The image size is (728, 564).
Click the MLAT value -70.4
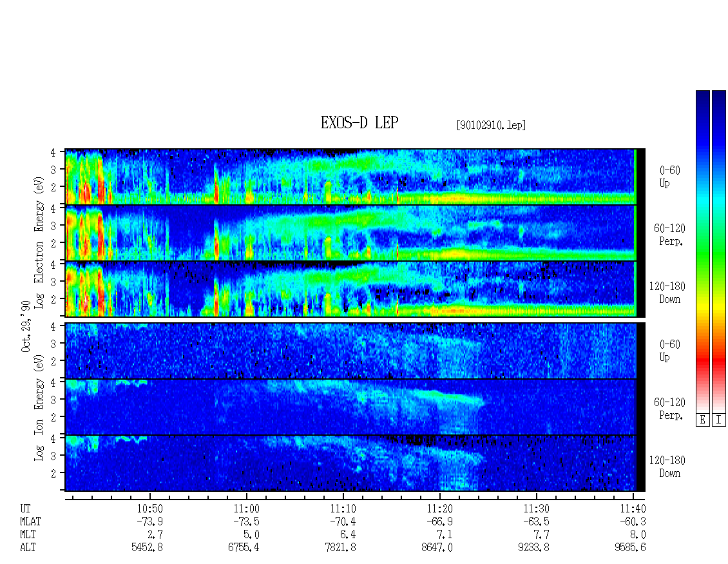[343, 521]
